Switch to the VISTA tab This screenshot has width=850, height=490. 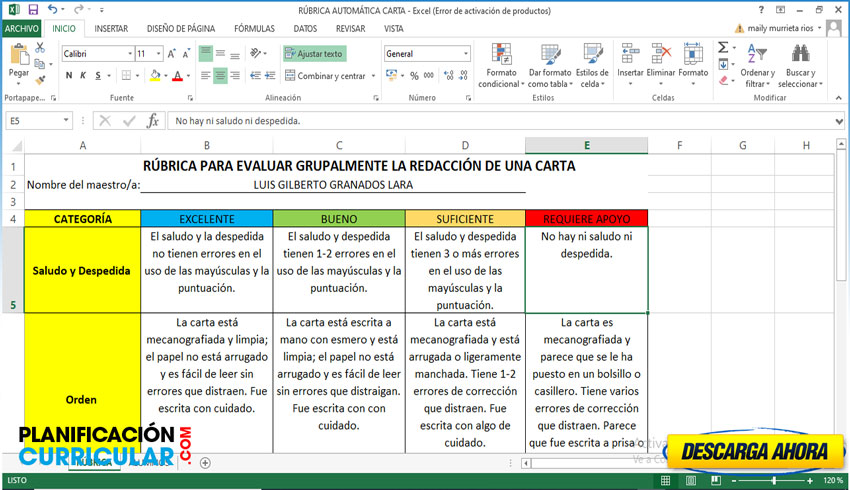(x=394, y=29)
